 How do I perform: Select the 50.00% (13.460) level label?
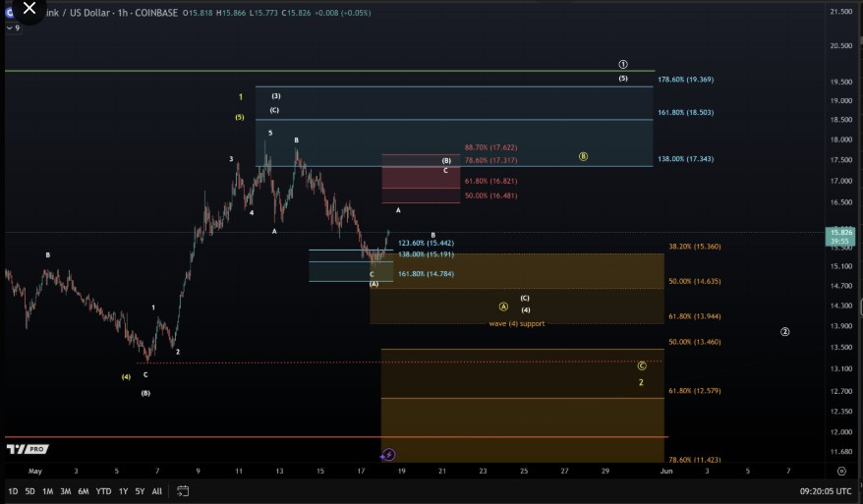pyautogui.click(x=695, y=342)
